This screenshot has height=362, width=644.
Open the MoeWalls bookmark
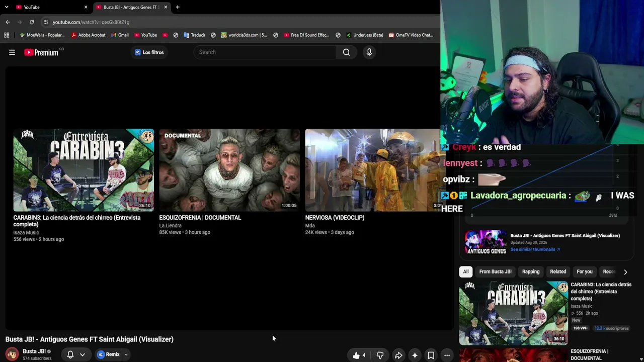(x=42, y=35)
